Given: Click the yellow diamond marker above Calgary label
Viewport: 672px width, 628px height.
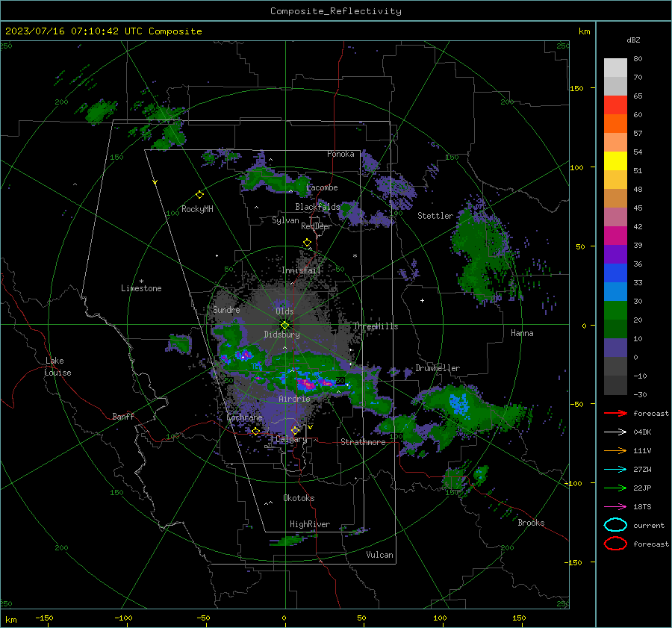Looking at the screenshot, I should tap(295, 430).
